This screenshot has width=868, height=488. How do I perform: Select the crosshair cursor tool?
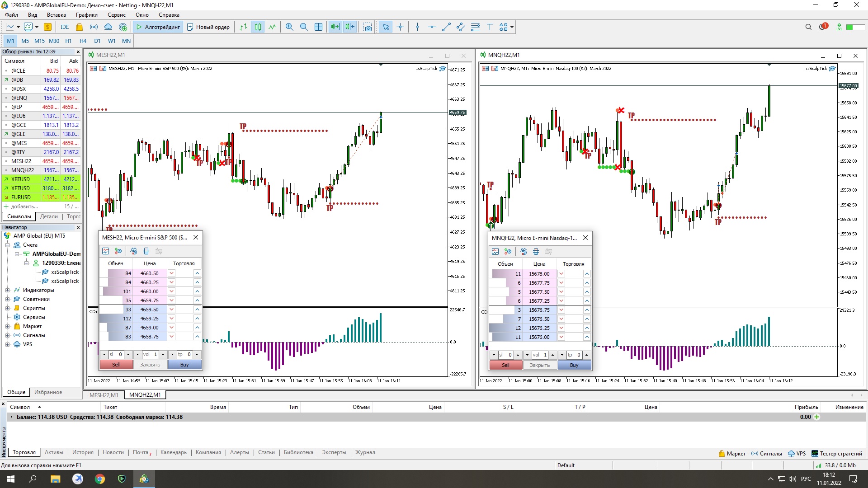(x=400, y=27)
